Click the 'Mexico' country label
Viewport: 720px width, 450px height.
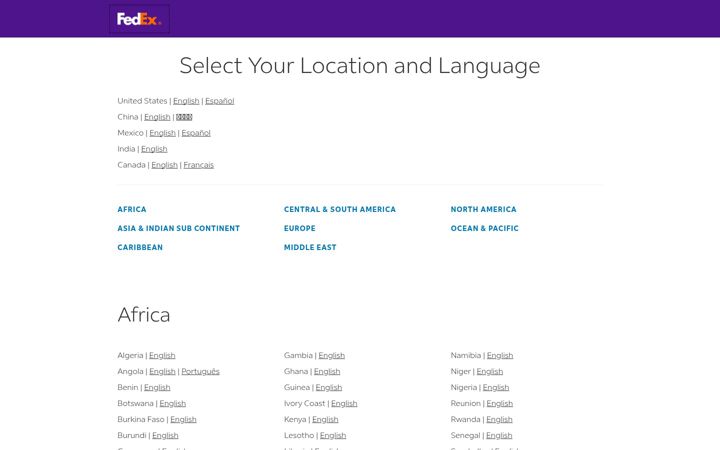130,133
